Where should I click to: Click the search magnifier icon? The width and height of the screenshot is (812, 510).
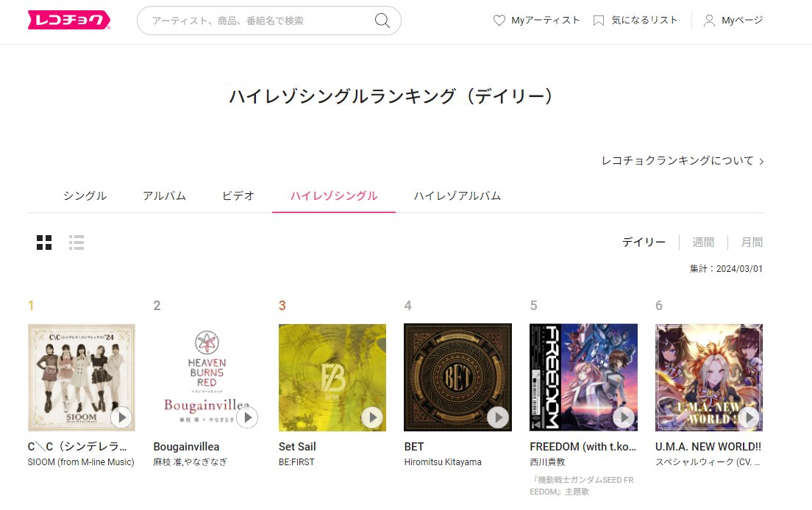(382, 21)
